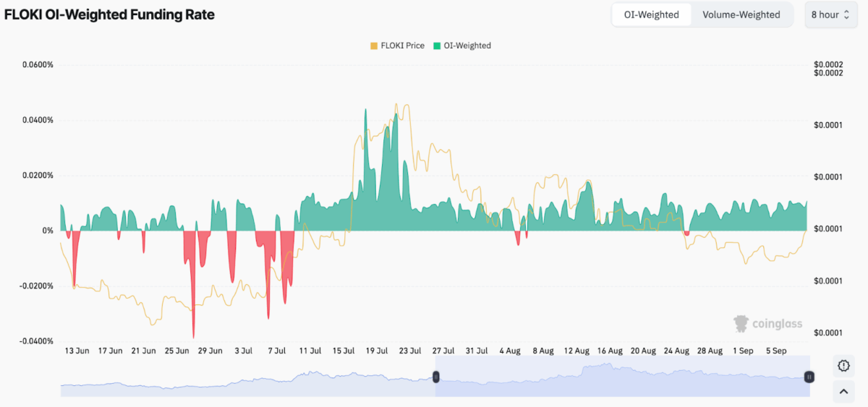868x407 pixels.
Task: Grab the right handle of the range slider
Action: pos(809,377)
